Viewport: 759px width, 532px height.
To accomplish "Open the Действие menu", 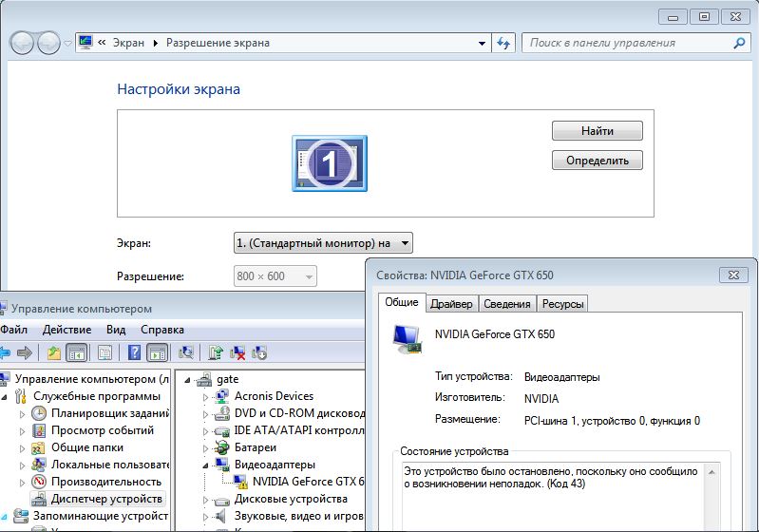I will (x=66, y=330).
